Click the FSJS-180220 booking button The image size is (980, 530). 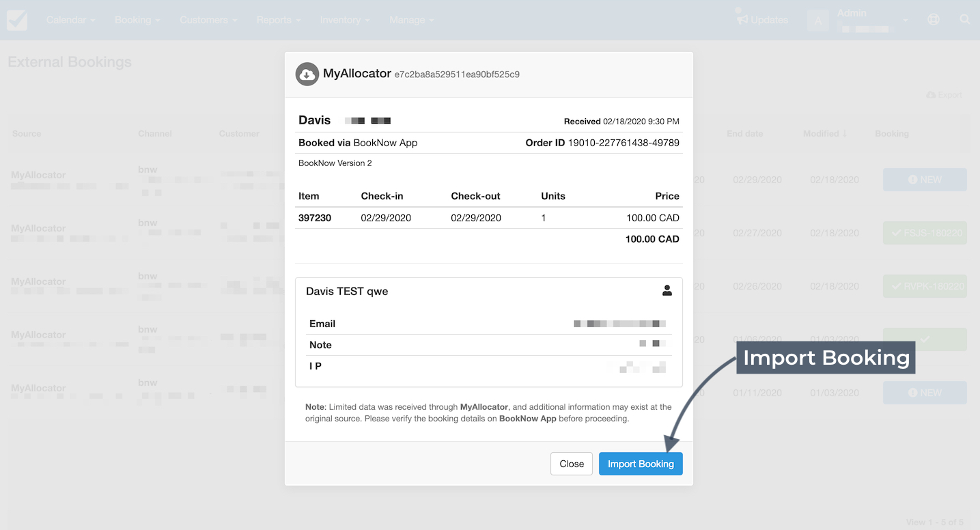point(925,233)
